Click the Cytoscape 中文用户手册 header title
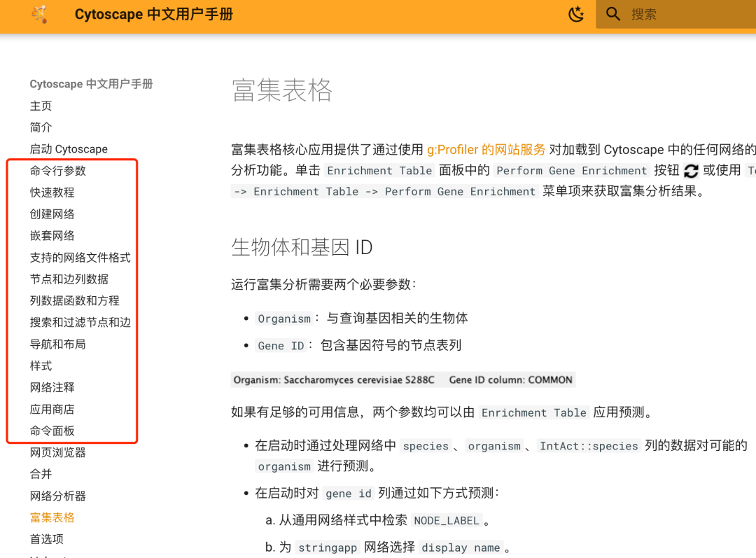 click(154, 14)
